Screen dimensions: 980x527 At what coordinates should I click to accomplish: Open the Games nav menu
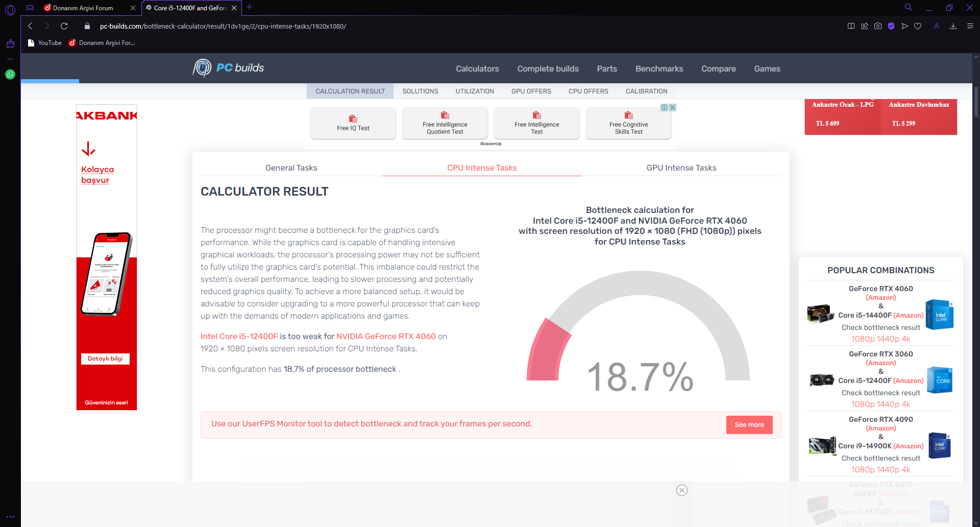coord(767,68)
